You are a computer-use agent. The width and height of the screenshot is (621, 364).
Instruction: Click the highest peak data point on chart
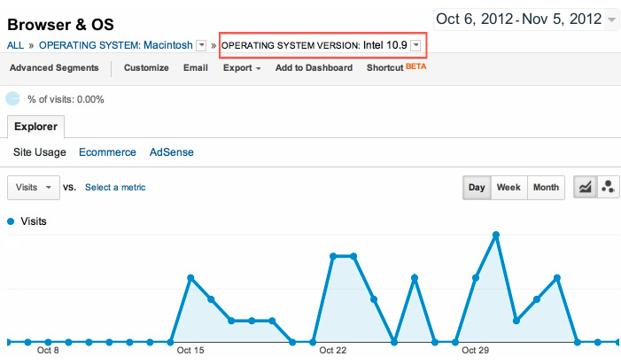[496, 235]
